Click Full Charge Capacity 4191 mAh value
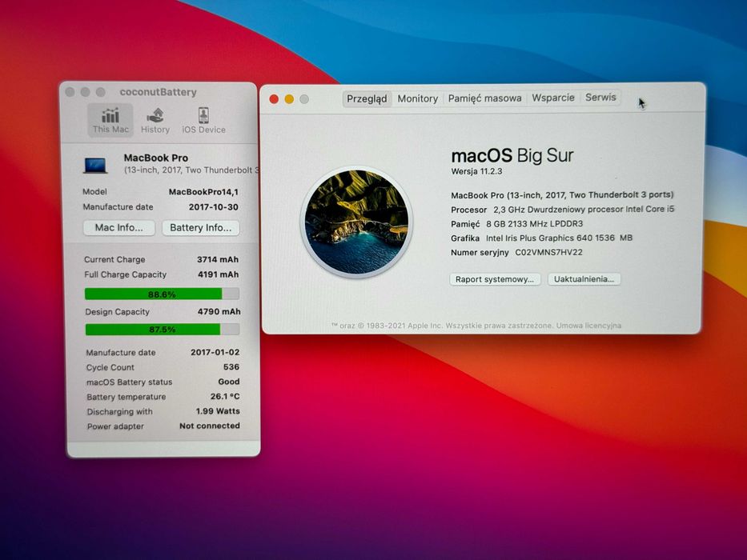The image size is (747, 560). (x=219, y=274)
